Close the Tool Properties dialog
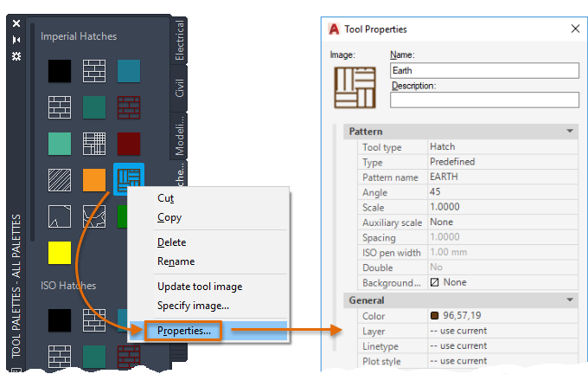This screenshot has width=588, height=387. pos(575,29)
